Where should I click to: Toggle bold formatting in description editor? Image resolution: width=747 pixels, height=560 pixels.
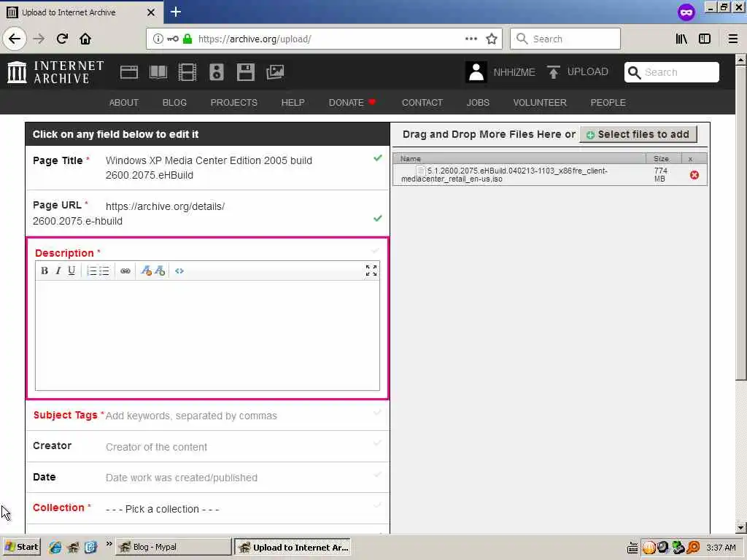[x=44, y=271]
